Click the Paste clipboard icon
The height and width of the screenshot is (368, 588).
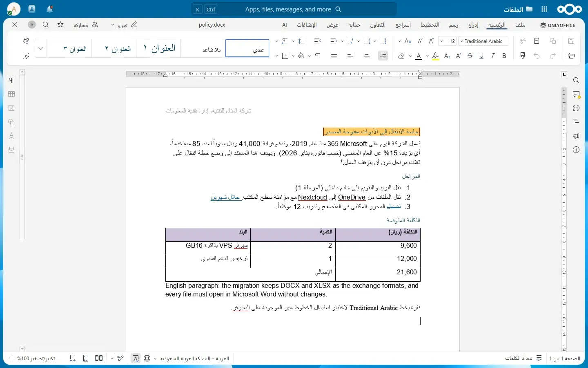tap(537, 41)
